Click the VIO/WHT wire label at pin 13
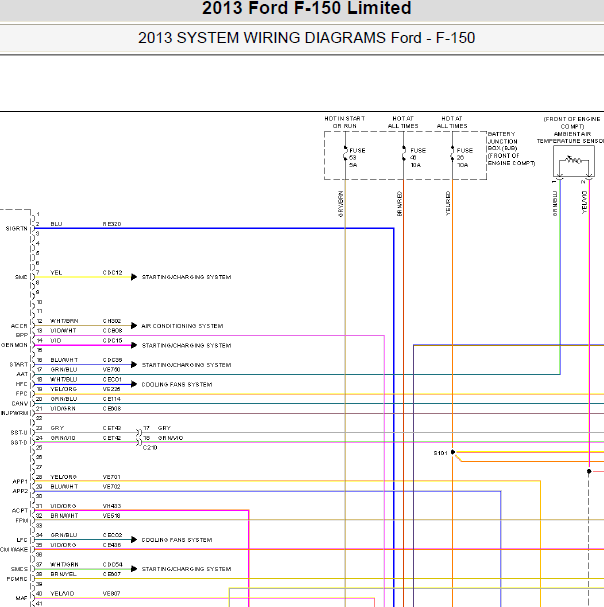The width and height of the screenshot is (604, 607). [x=63, y=331]
